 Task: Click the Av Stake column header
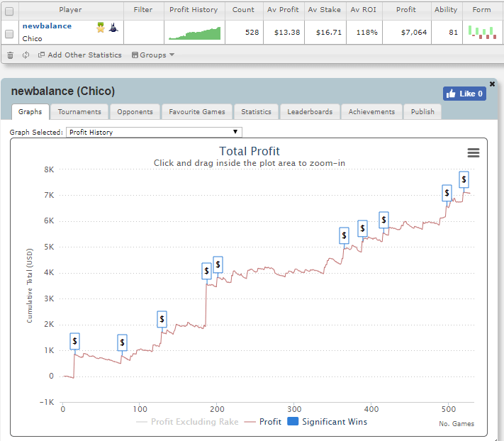325,10
